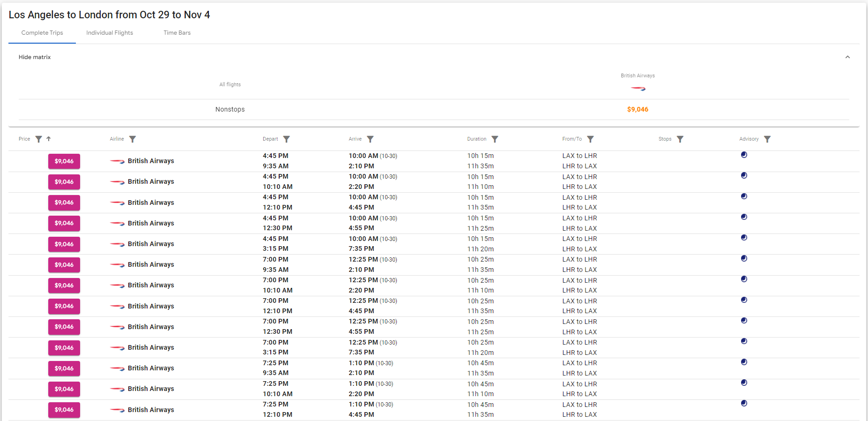Select $9,046 nonstop price in the matrix
The width and height of the screenshot is (868, 421).
638,109
